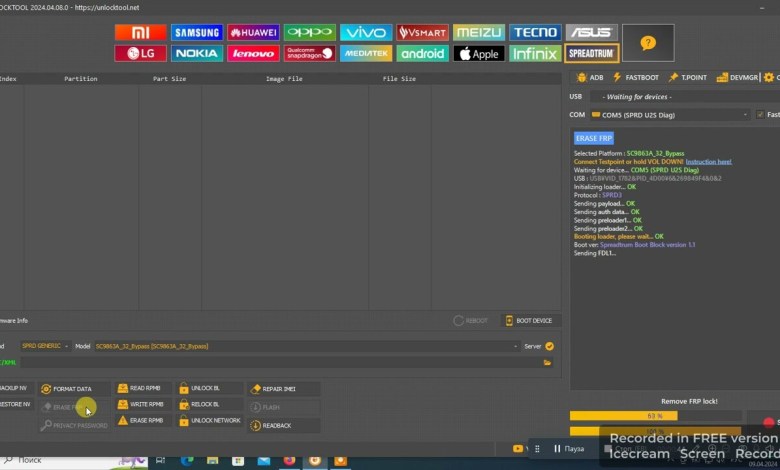This screenshot has width=780, height=470.
Task: Toggle the checkbox next to the COM port
Action: (x=759, y=115)
